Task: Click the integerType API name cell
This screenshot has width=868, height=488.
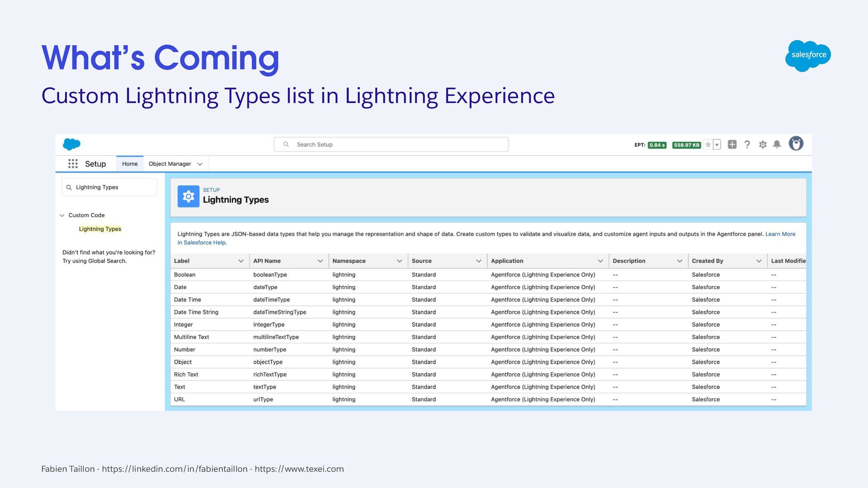Action: tap(269, 325)
